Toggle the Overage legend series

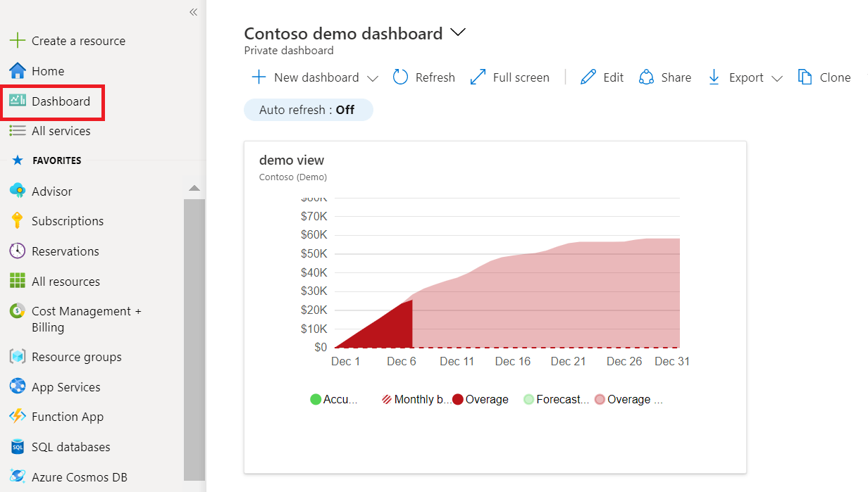[480, 400]
